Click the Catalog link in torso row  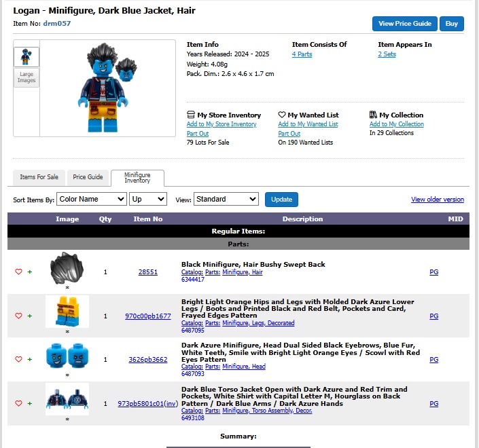pyautogui.click(x=192, y=411)
